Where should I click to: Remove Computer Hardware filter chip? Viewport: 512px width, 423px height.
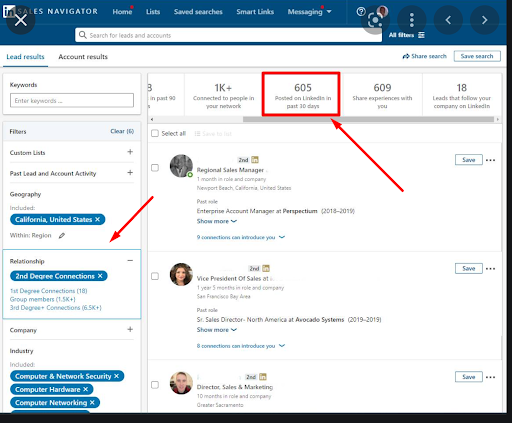(x=86, y=389)
